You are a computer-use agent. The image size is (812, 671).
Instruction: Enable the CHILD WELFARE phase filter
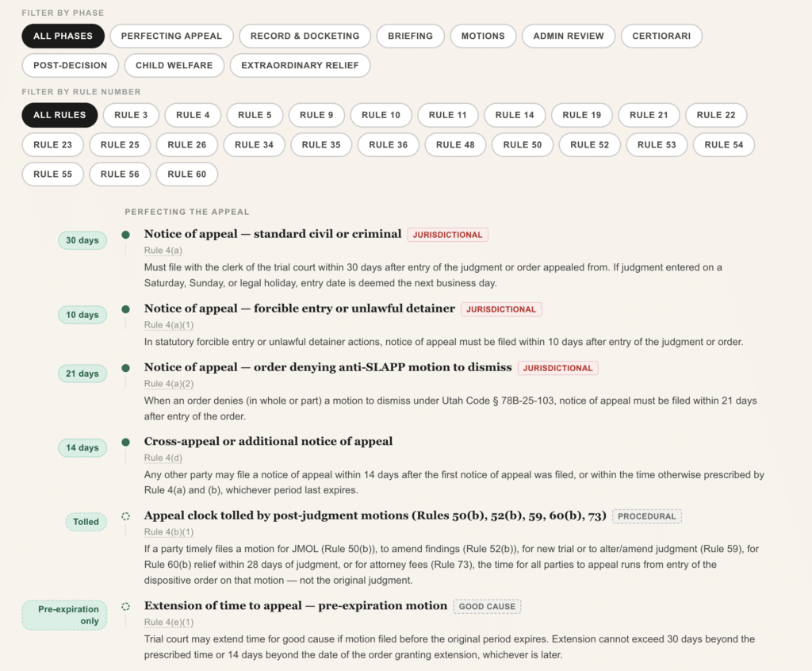174,65
